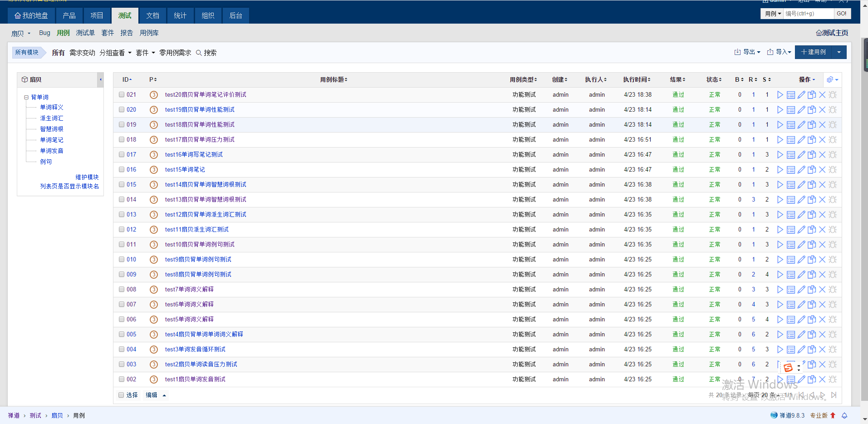This screenshot has width=868, height=424.
Task: View results icon for case 020
Action: [790, 110]
